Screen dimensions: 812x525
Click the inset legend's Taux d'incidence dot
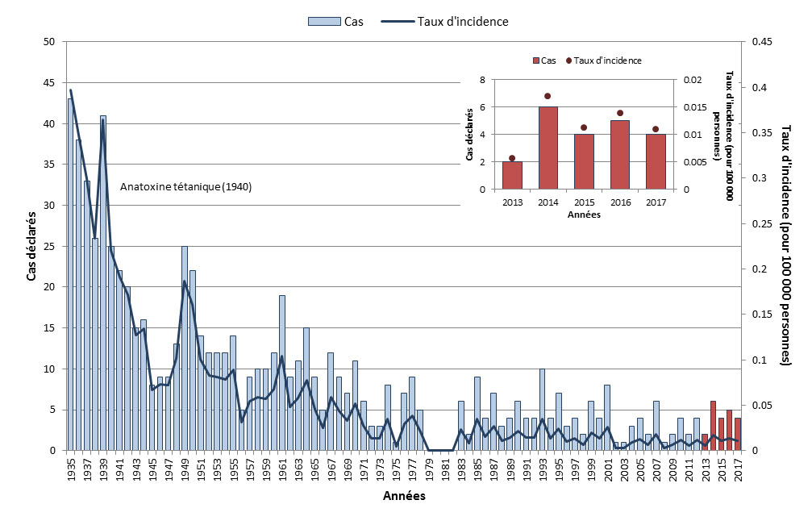click(571, 60)
